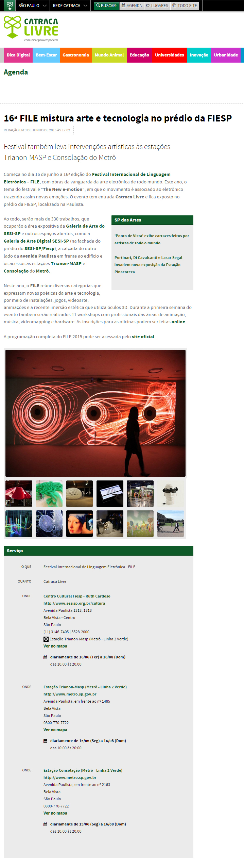Open the Centro Cultural Fiesp - Ruth Cardoso link
244x868 pixels.
(x=77, y=596)
